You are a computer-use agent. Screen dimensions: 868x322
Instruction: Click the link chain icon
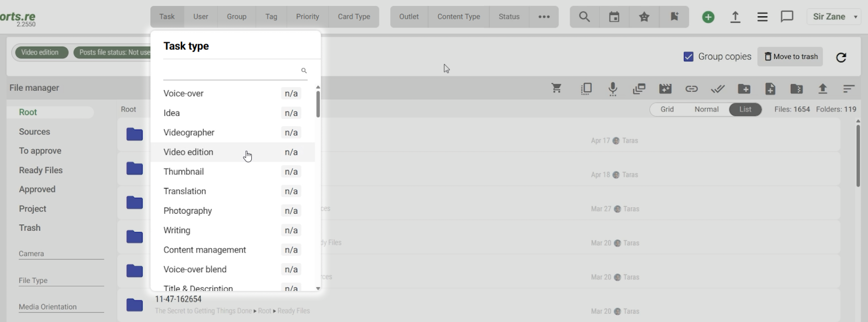click(691, 89)
